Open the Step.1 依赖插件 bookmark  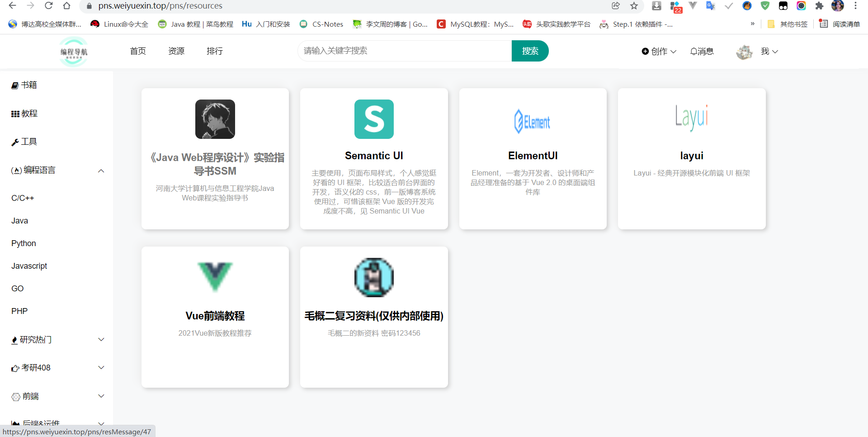coord(636,24)
